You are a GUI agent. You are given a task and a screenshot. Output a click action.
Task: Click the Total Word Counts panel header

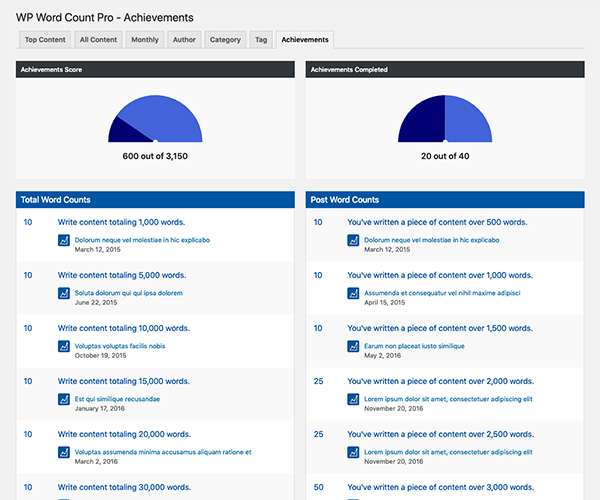point(155,200)
